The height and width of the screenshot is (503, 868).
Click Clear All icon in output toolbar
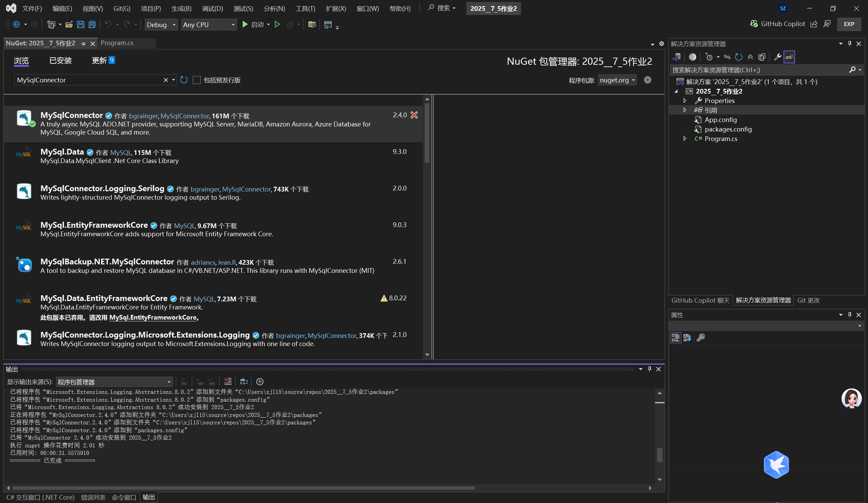point(228,381)
